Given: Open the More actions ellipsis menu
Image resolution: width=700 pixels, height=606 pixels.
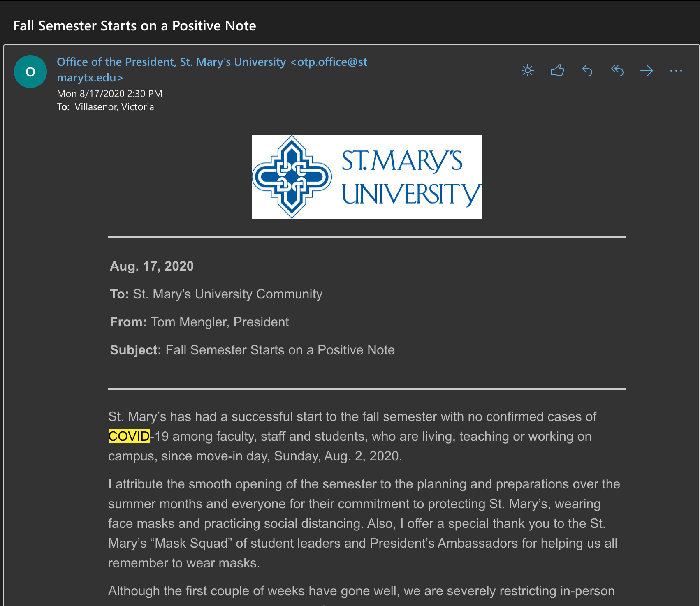Looking at the screenshot, I should coord(676,71).
